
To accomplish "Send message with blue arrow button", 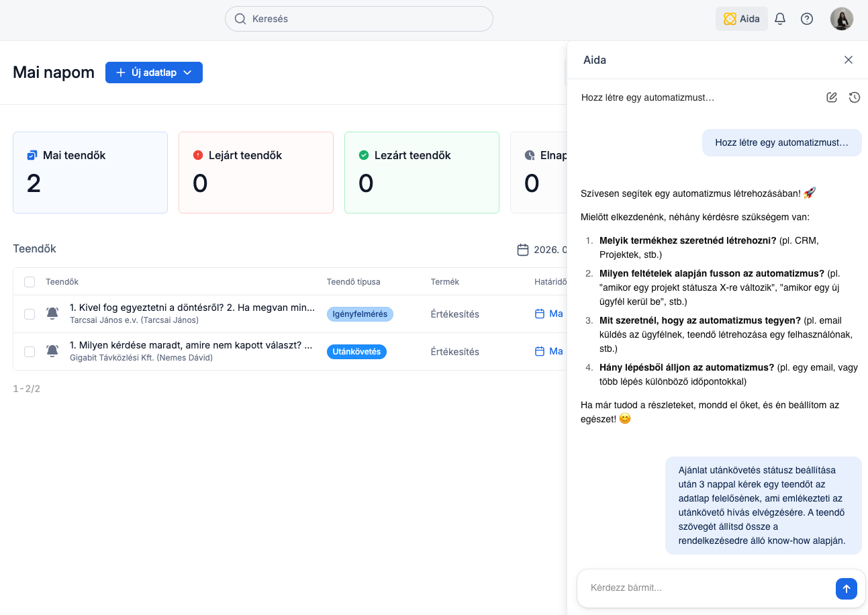I will pos(846,588).
